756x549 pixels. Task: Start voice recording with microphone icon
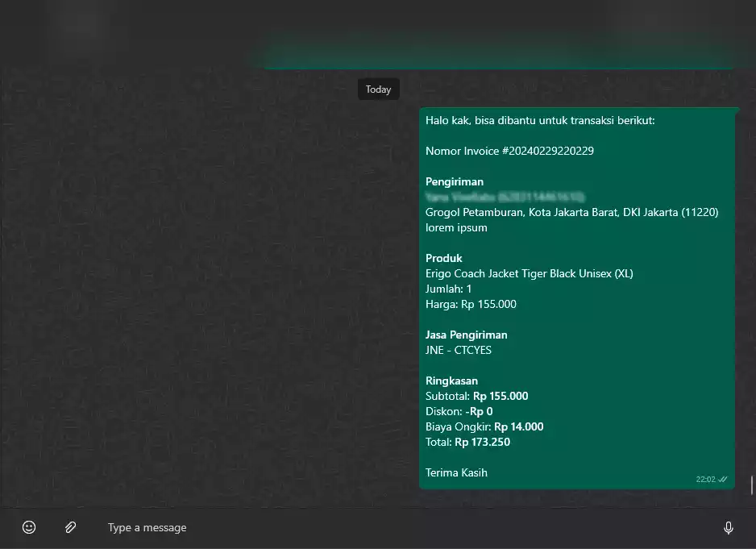[x=728, y=527]
